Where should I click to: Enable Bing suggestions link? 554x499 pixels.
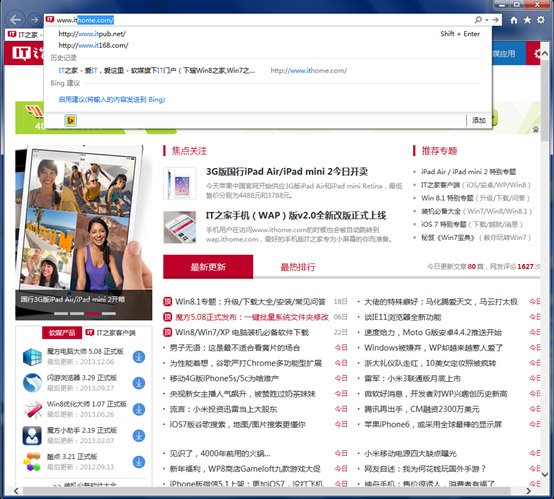point(112,100)
